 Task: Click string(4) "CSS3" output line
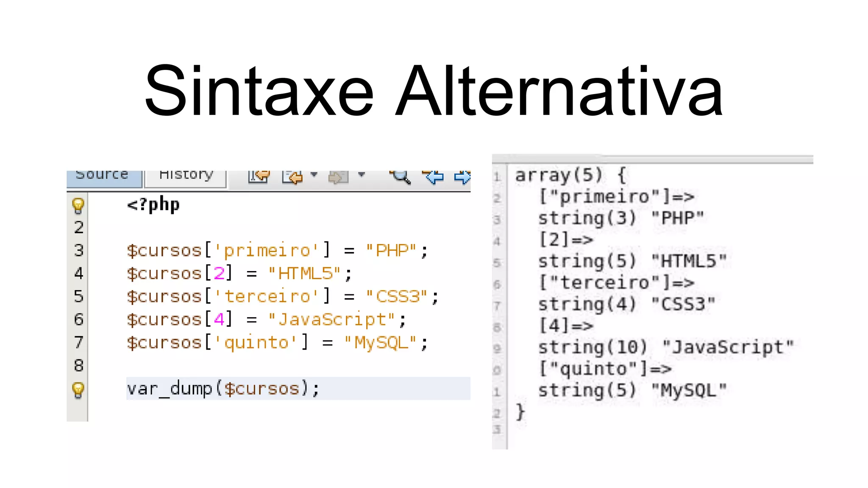627,304
